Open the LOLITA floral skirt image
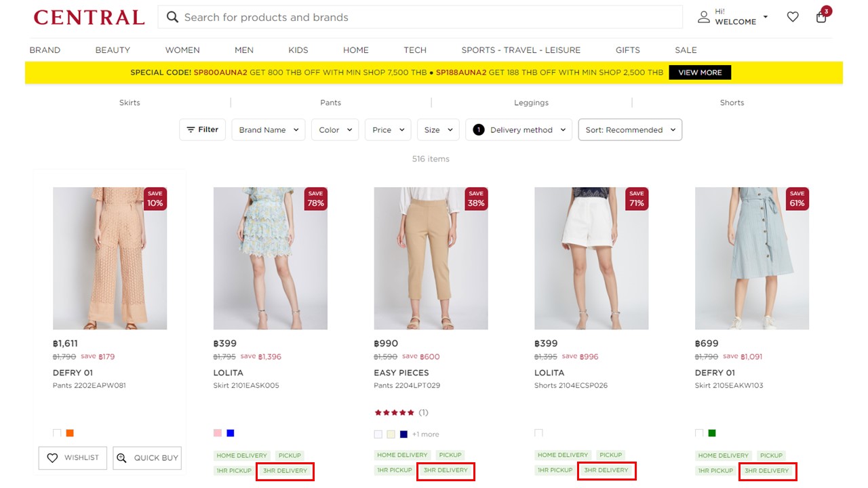The height and width of the screenshot is (488, 868). pyautogui.click(x=271, y=258)
